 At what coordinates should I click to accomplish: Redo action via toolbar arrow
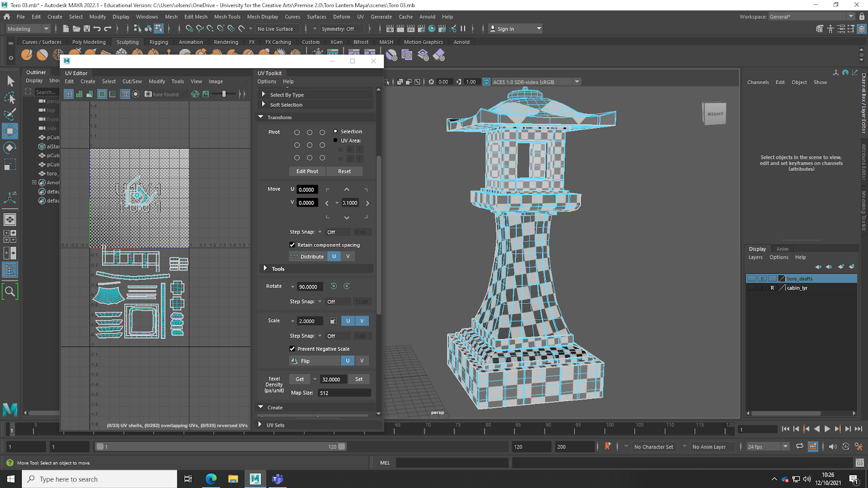pyautogui.click(x=108, y=29)
